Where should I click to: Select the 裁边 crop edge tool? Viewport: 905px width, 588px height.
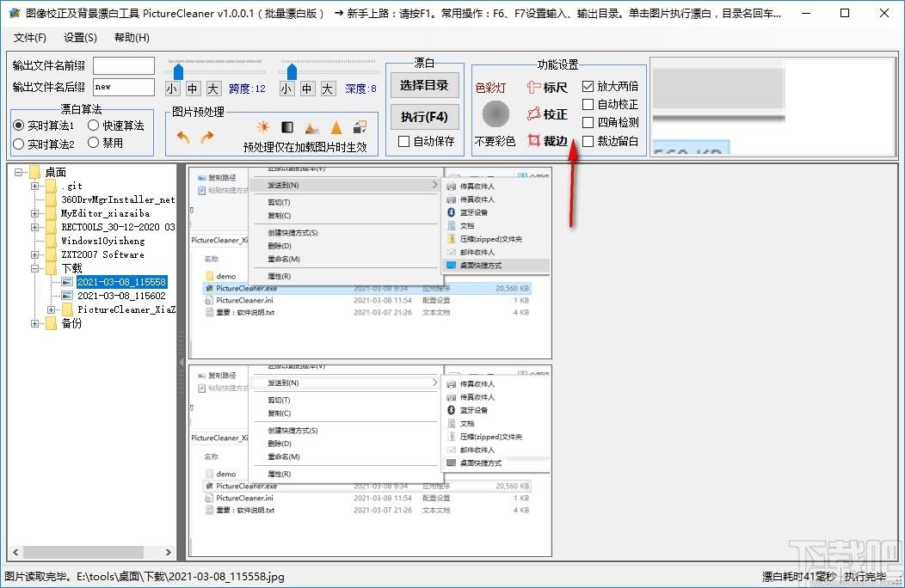pyautogui.click(x=547, y=140)
